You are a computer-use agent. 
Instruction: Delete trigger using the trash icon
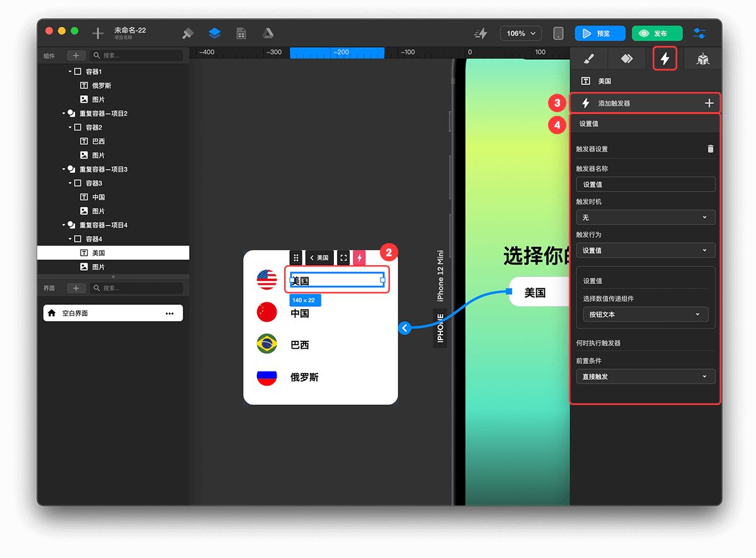pyautogui.click(x=711, y=149)
